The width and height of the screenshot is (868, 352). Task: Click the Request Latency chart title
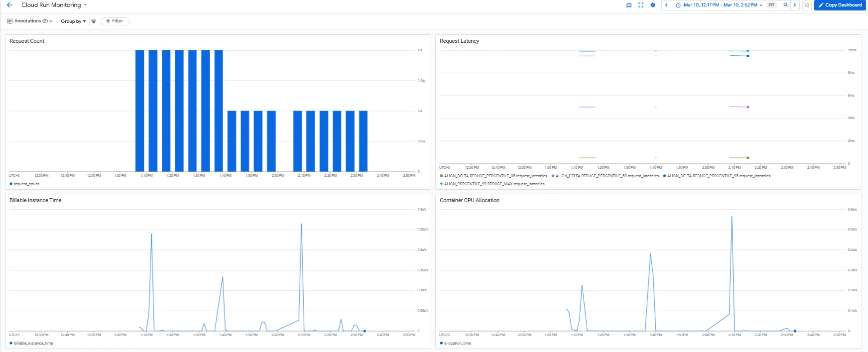[x=459, y=41]
